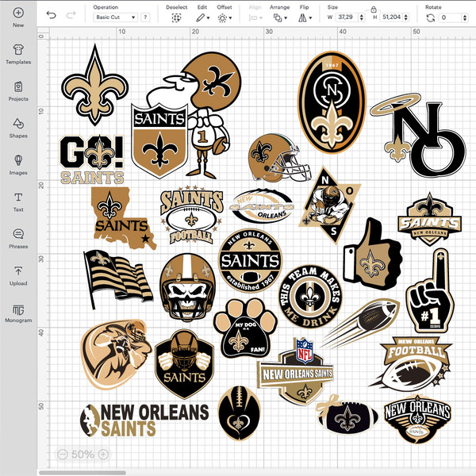The width and height of the screenshot is (476, 476).
Task: Select the established 1967 round Saints badge
Action: [250, 261]
